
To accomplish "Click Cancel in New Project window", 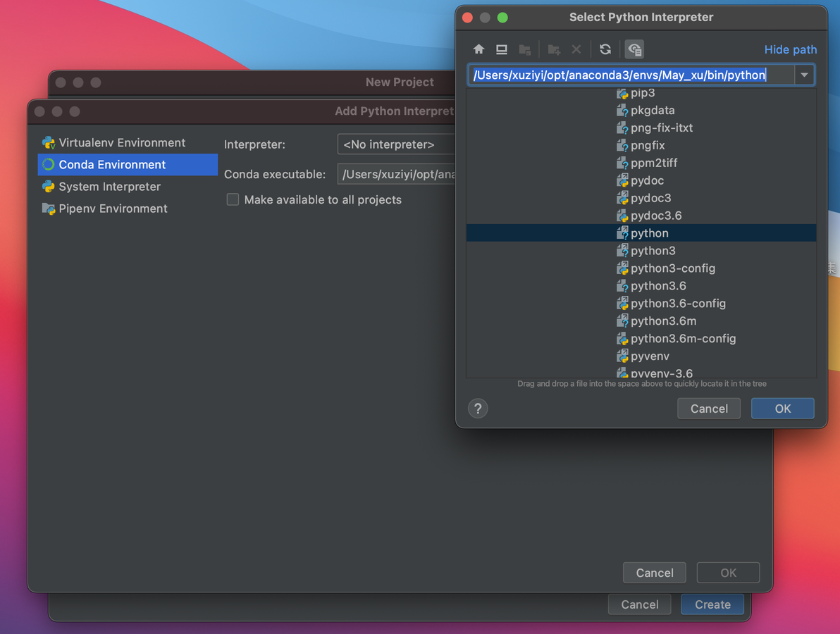I will [x=640, y=604].
